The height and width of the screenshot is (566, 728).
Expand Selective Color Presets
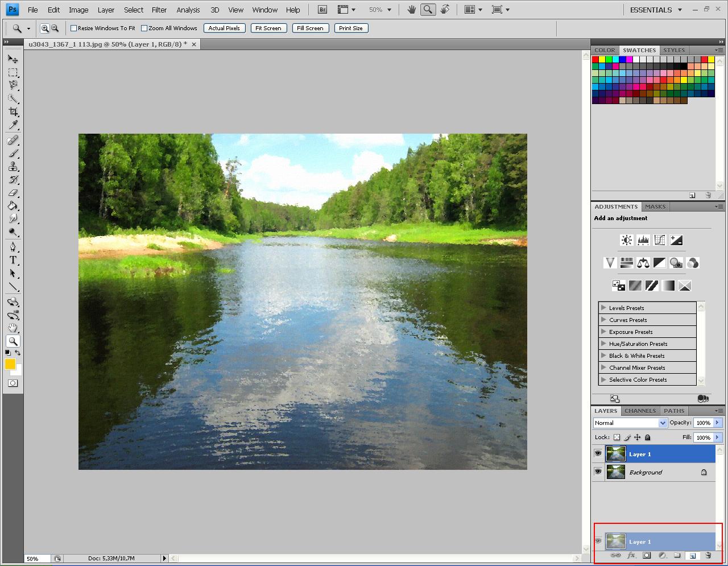[x=603, y=379]
